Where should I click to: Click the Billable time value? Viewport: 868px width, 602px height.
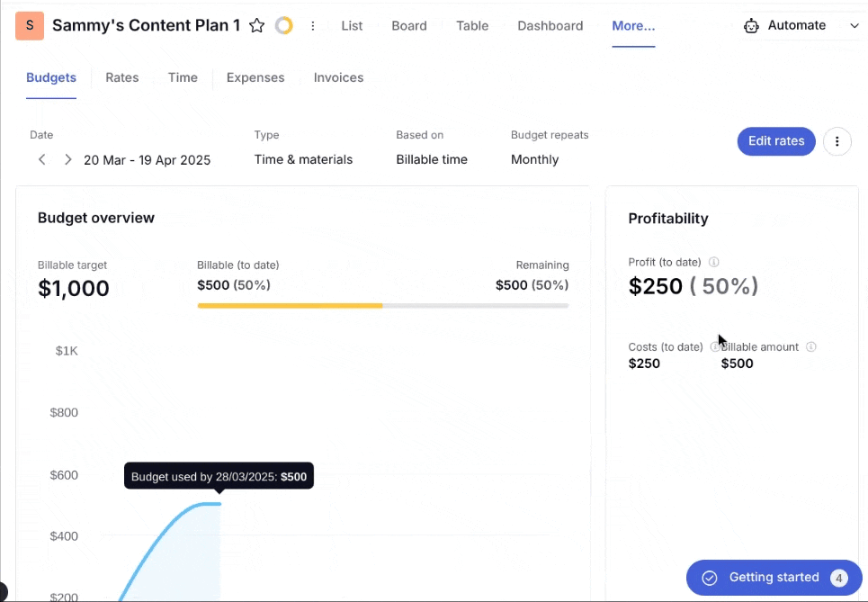click(x=432, y=159)
